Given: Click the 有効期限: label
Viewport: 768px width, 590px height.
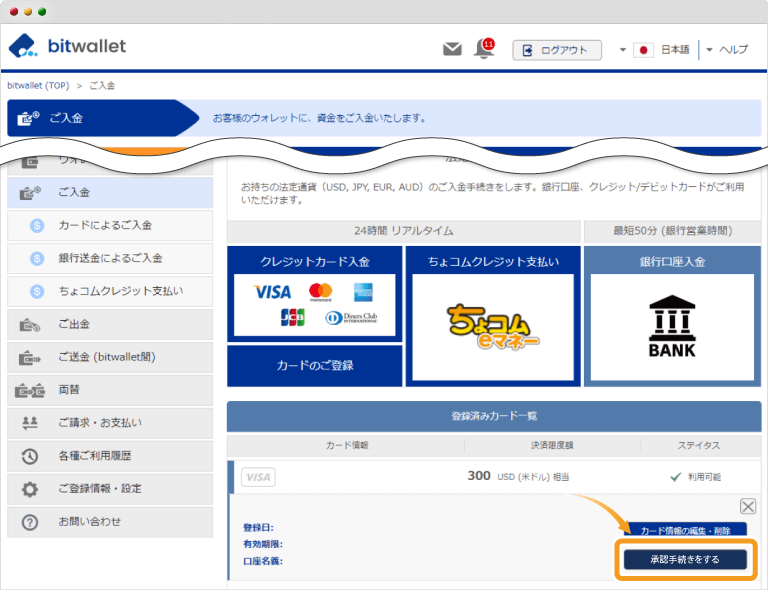Looking at the screenshot, I should click(263, 544).
